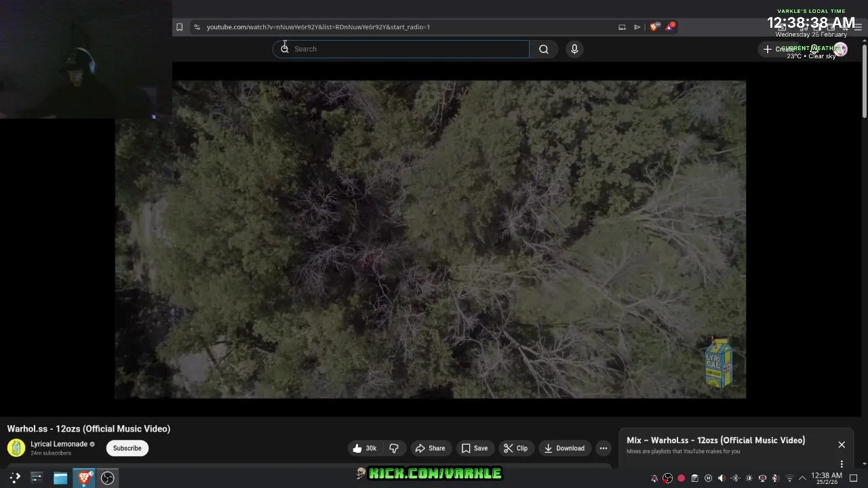This screenshot has width=868, height=488.
Task: Click the page vertical scrollbar
Action: (865, 81)
